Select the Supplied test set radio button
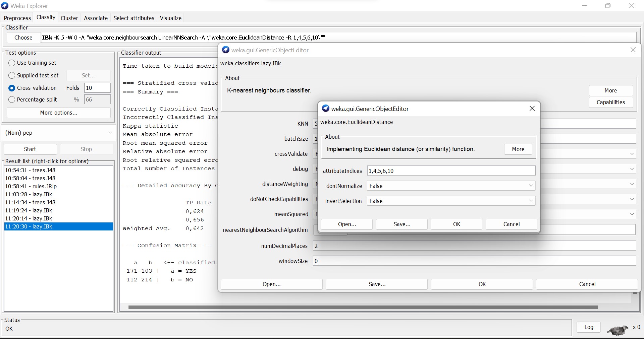This screenshot has height=339, width=644. coord(12,76)
